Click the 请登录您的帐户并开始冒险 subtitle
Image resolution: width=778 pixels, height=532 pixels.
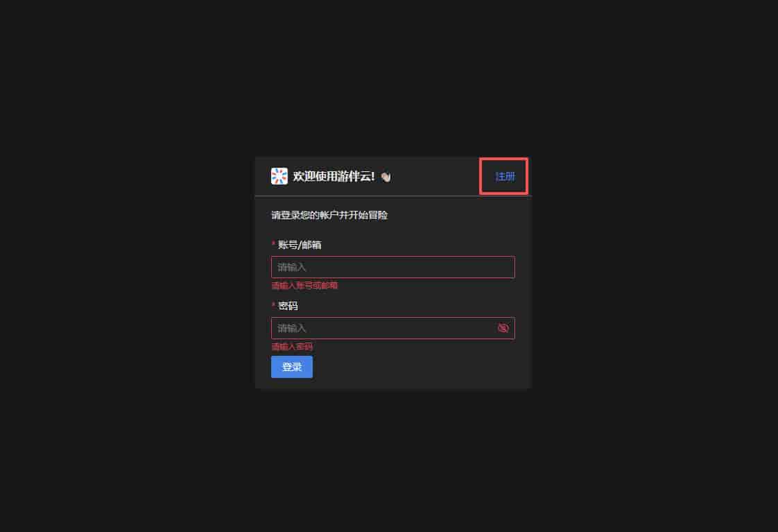click(x=329, y=215)
